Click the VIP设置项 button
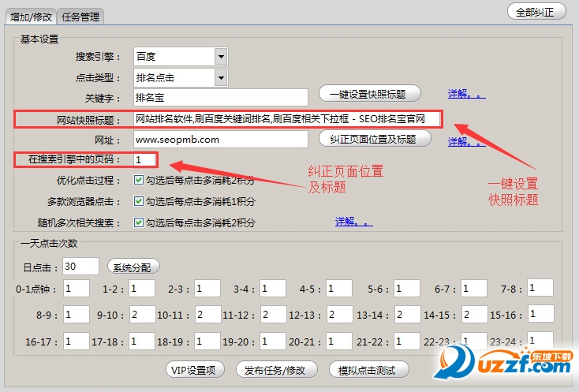Viewport: 579px width, 392px height. point(195,370)
